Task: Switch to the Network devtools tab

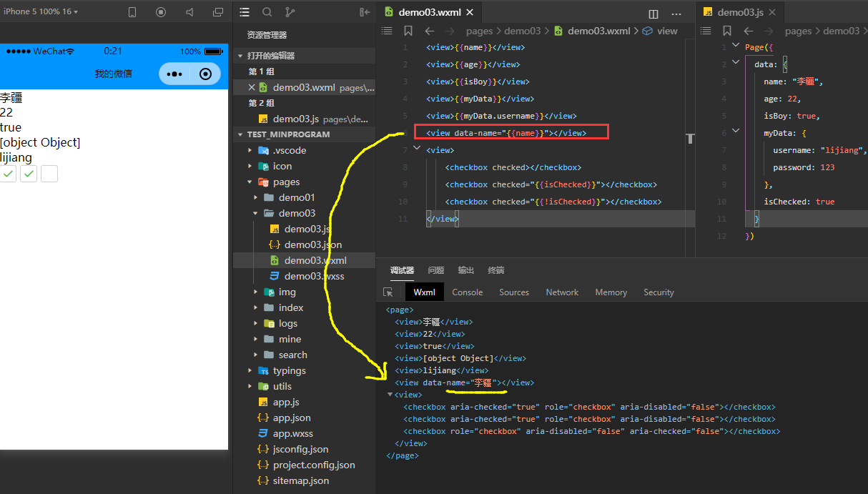Action: pyautogui.click(x=562, y=292)
